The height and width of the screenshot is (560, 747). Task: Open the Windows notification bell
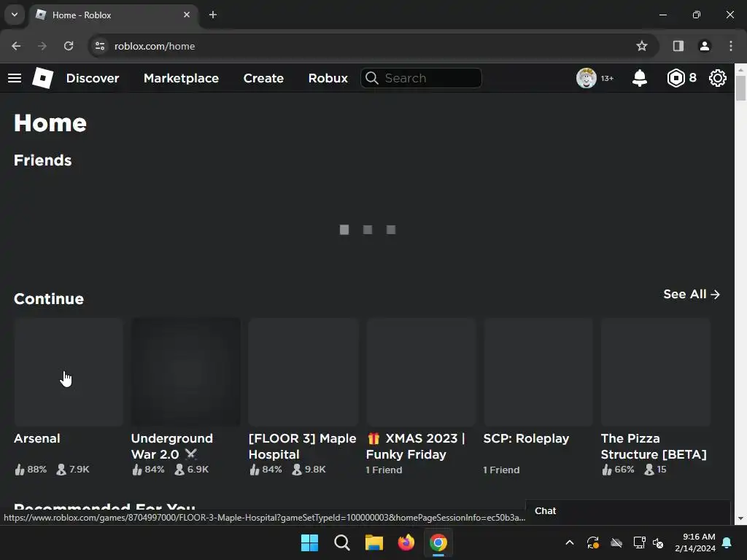point(727,542)
